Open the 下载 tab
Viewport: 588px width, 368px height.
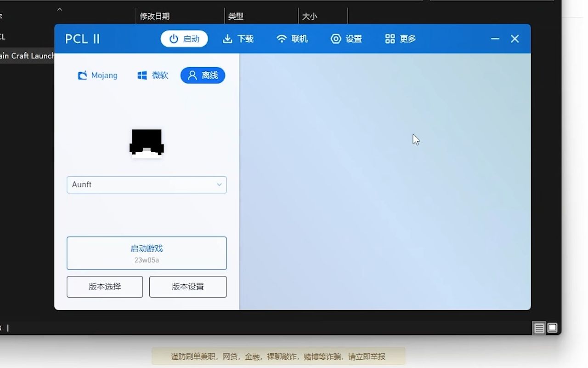coord(238,39)
